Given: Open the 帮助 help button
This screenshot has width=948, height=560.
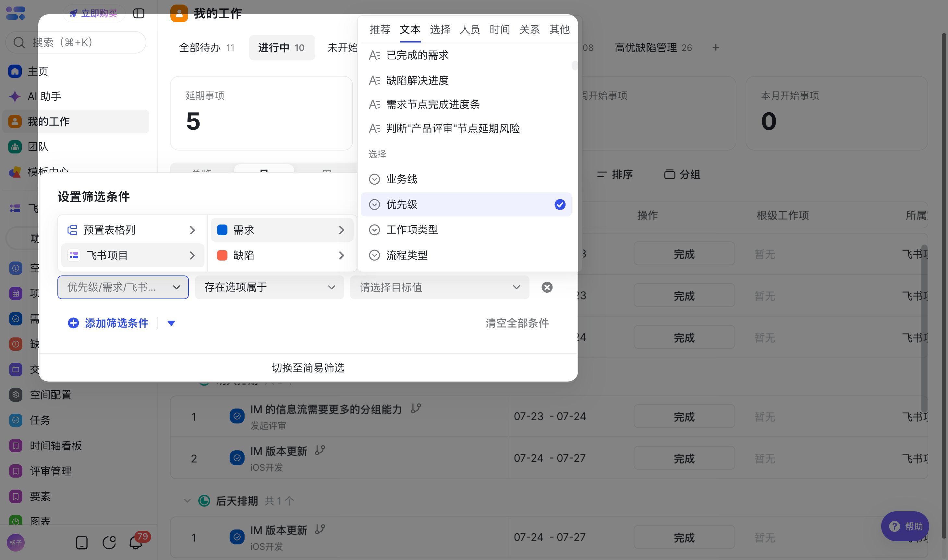Looking at the screenshot, I should pyautogui.click(x=905, y=526).
